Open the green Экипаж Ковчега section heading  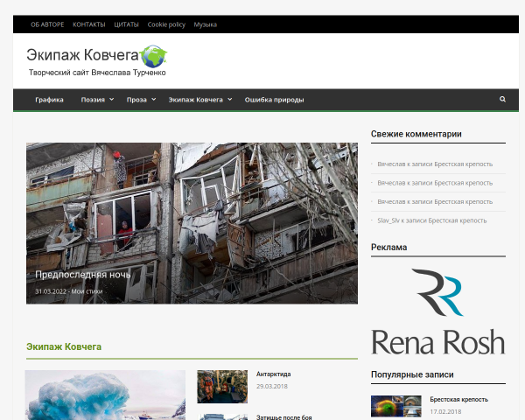click(64, 346)
